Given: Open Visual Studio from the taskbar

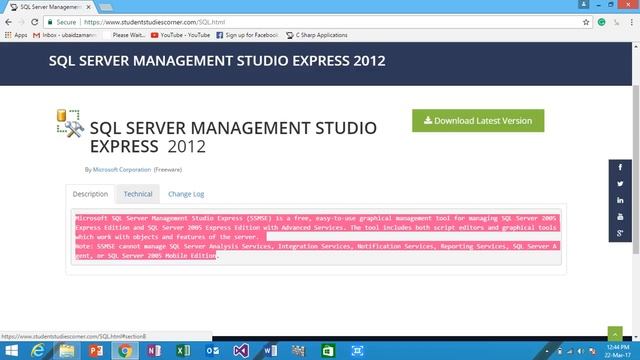Looking at the screenshot, I should (241, 351).
